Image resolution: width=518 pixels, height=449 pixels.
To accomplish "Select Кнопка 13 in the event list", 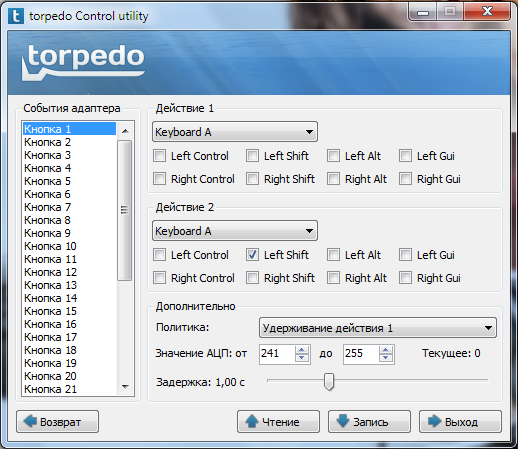I will coord(70,285).
